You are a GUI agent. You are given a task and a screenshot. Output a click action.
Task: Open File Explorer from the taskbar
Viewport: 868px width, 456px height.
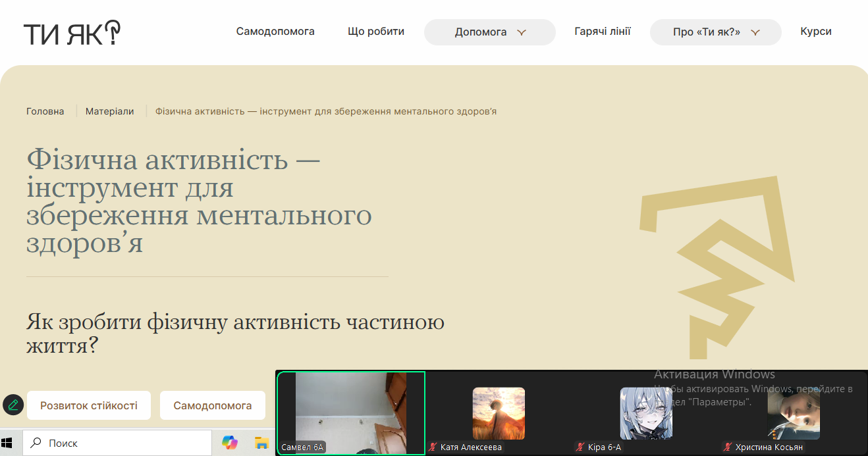tap(262, 443)
